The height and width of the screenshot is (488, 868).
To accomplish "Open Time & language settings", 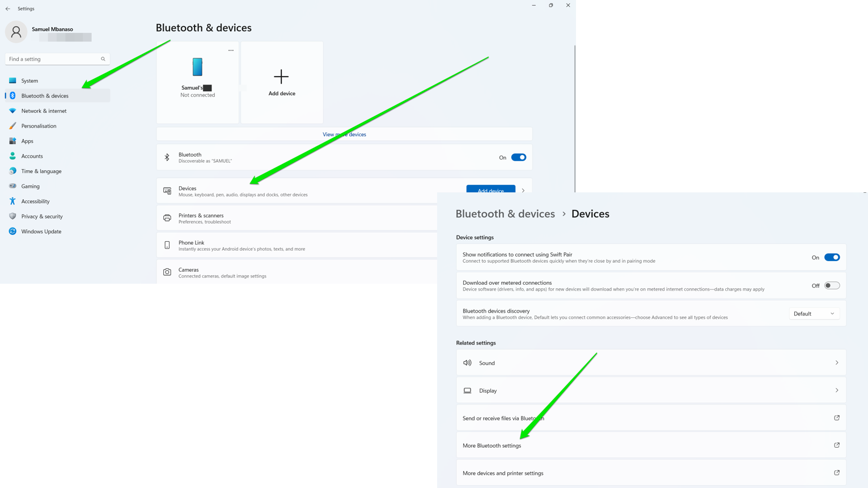I will (x=57, y=171).
